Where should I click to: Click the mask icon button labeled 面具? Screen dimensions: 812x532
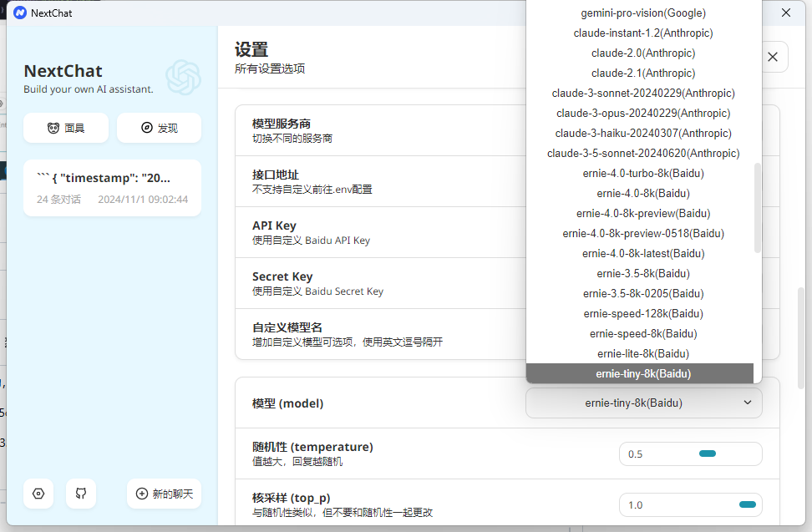pos(66,128)
